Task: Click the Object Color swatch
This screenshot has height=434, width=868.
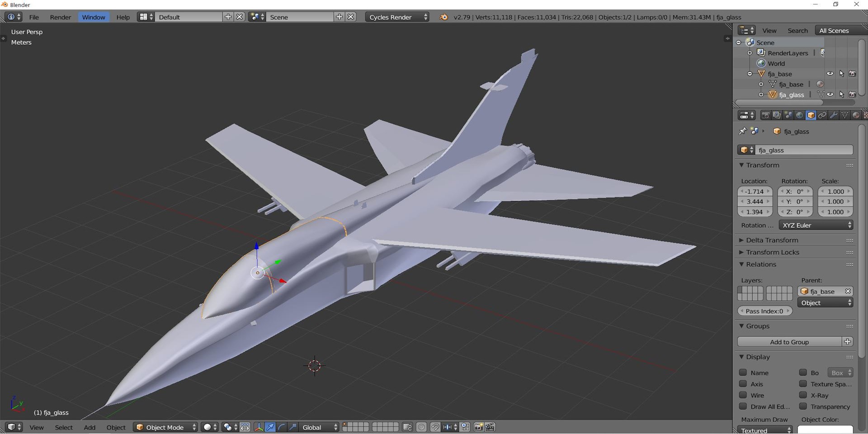Action: point(825,429)
